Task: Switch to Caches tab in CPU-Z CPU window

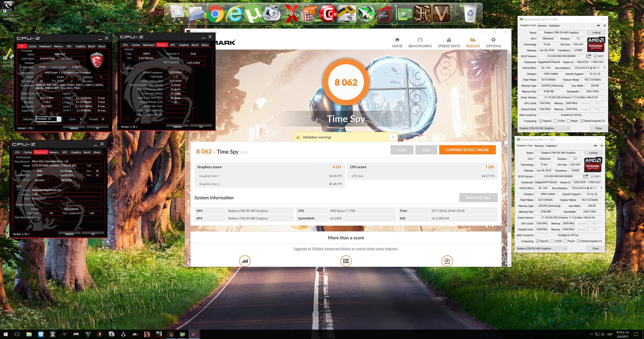Action: [32, 46]
